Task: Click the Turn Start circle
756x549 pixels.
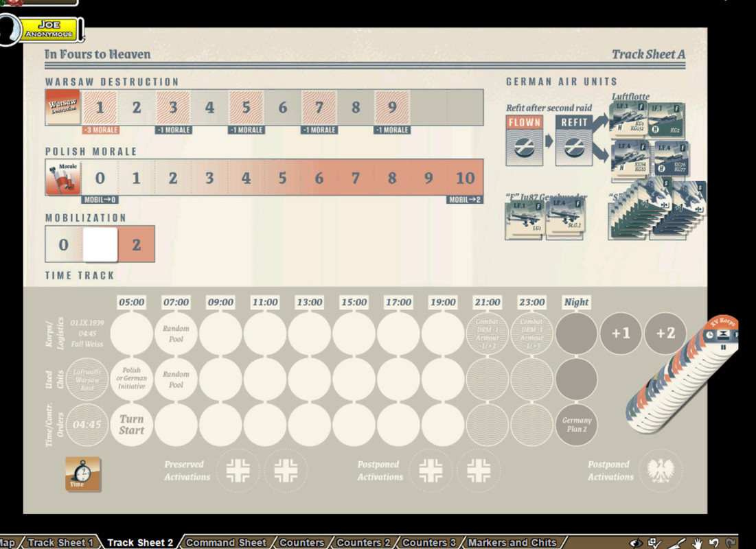Action: (x=132, y=425)
